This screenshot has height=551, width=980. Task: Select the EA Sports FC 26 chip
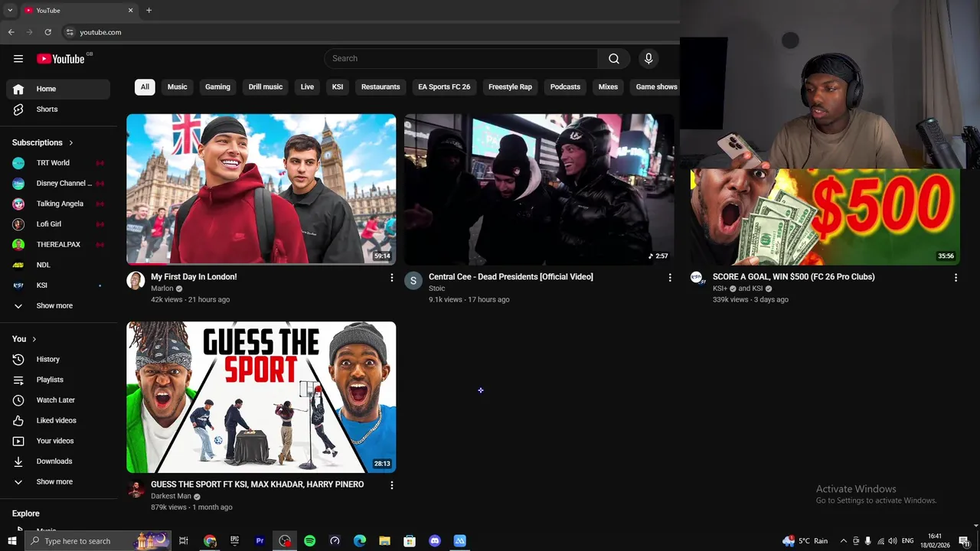tap(444, 87)
